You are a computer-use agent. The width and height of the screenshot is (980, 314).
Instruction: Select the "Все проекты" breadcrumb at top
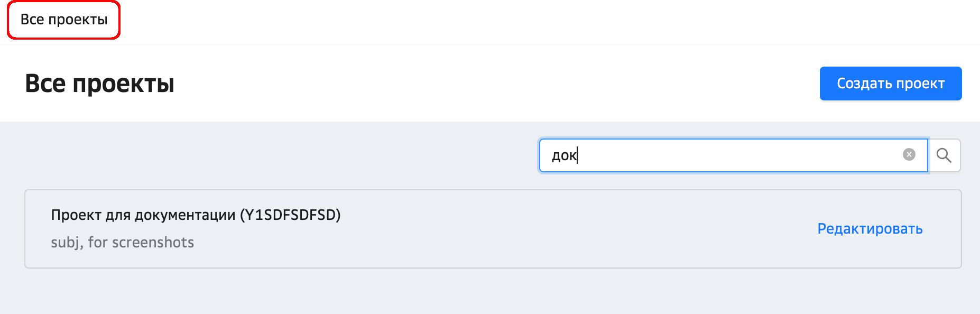[x=64, y=20]
